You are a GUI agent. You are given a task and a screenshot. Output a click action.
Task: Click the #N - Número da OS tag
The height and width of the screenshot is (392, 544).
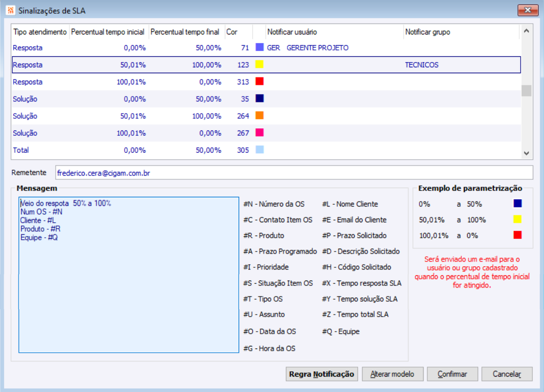[x=274, y=204]
